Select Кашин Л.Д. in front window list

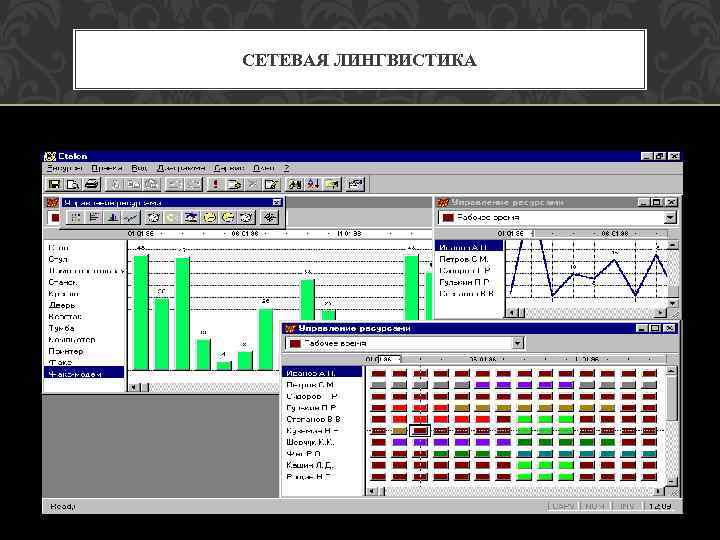(309, 465)
